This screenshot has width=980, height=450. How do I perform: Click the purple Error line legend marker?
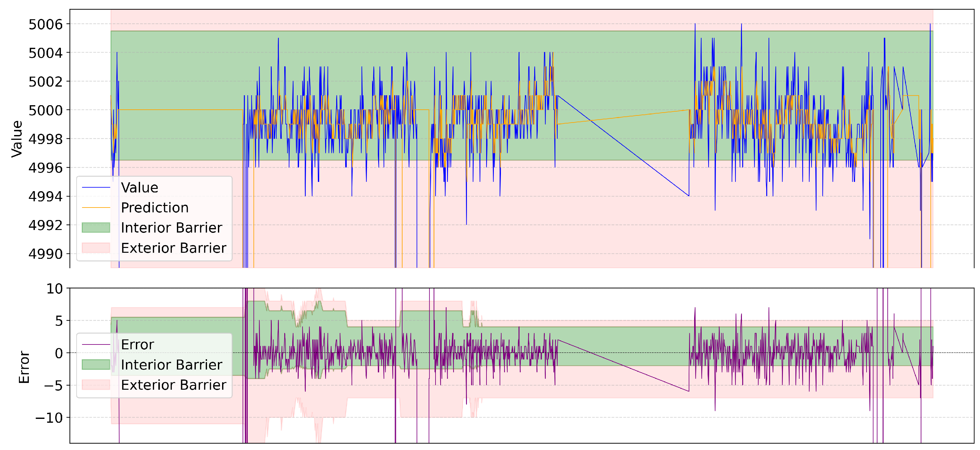(x=96, y=344)
